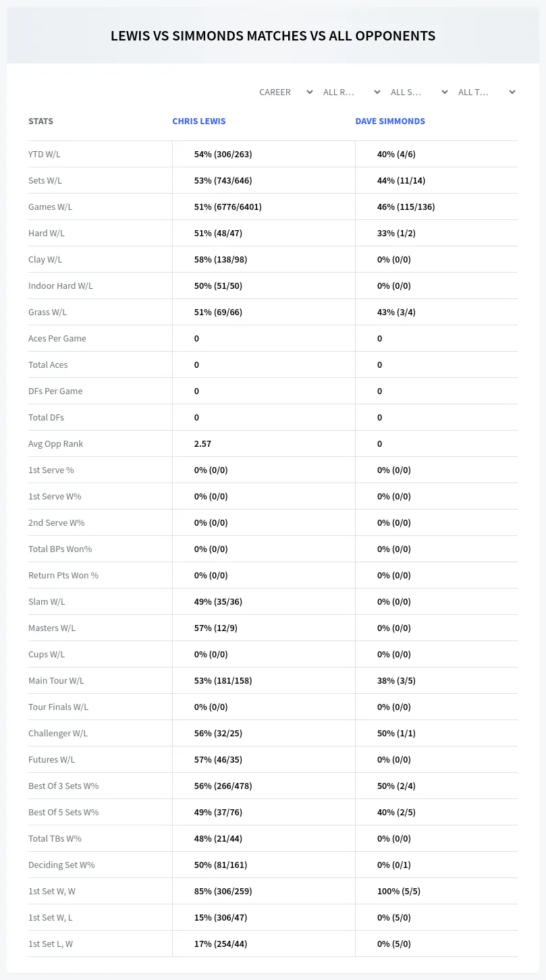Click the chevron arrow beside ALL R...
Image resolution: width=546 pixels, height=980 pixels.
(x=377, y=92)
